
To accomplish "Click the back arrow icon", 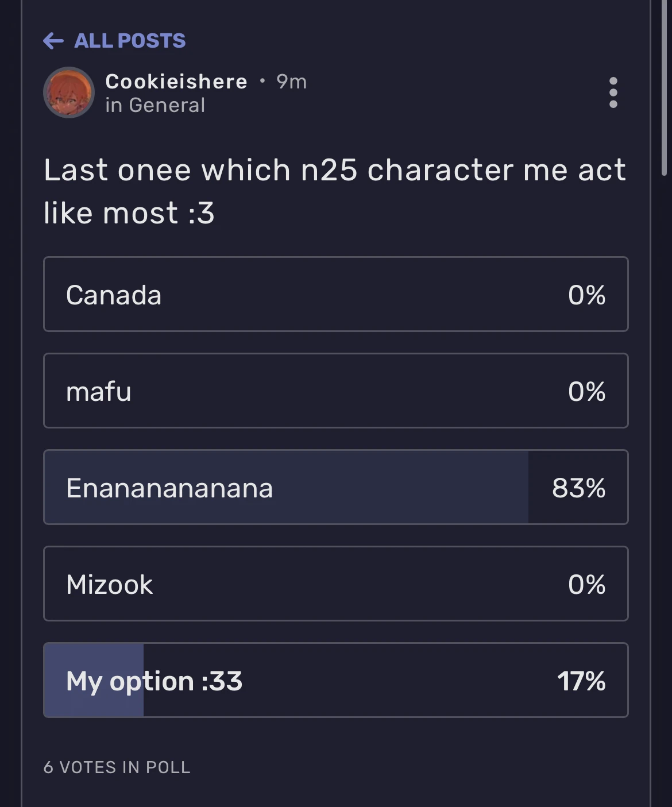I will [53, 41].
